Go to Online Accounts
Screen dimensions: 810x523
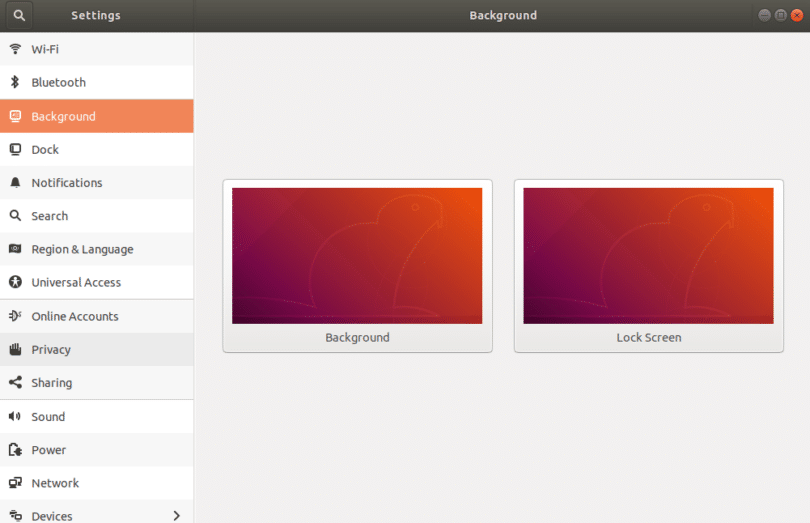coord(97,316)
